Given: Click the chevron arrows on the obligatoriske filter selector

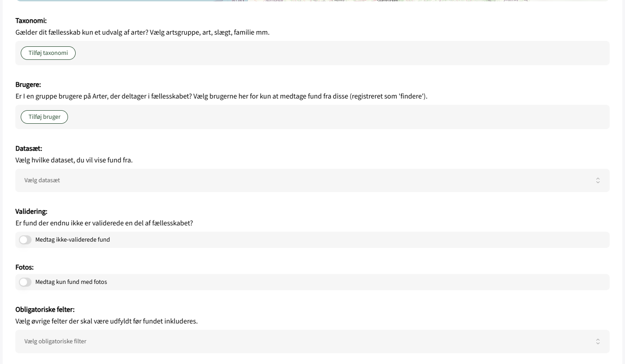Looking at the screenshot, I should pyautogui.click(x=598, y=342).
